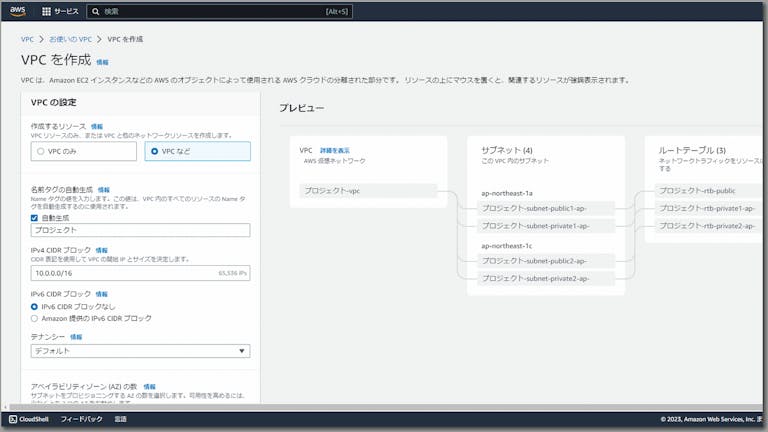Open 情報 link beside テナンシー

coord(76,337)
